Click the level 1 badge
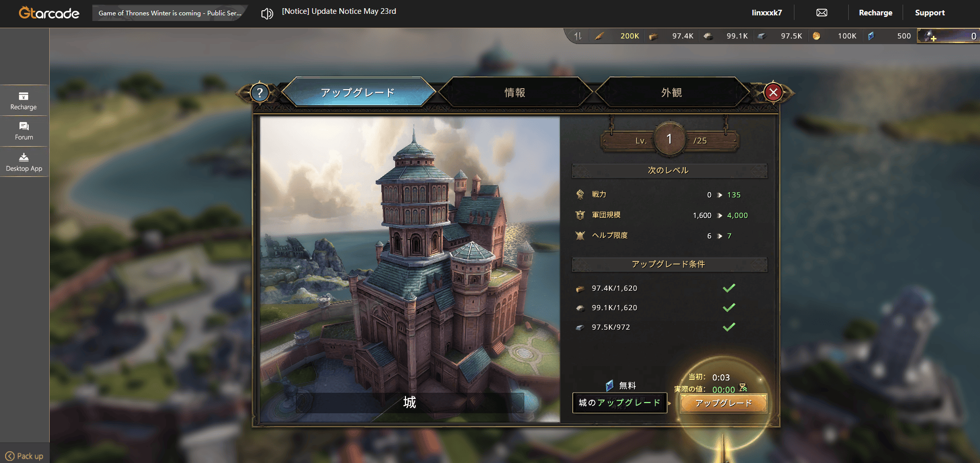 tap(669, 139)
